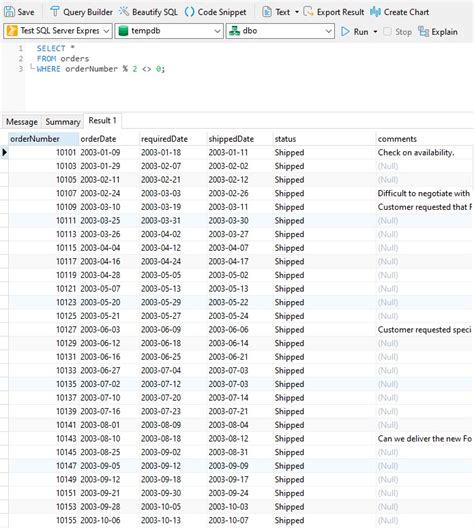Click requiredDate cell 2003-03-31

(x=173, y=221)
